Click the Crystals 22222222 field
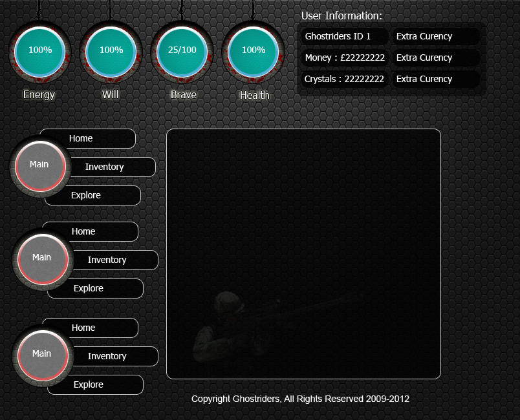This screenshot has width=520, height=420. click(x=345, y=79)
